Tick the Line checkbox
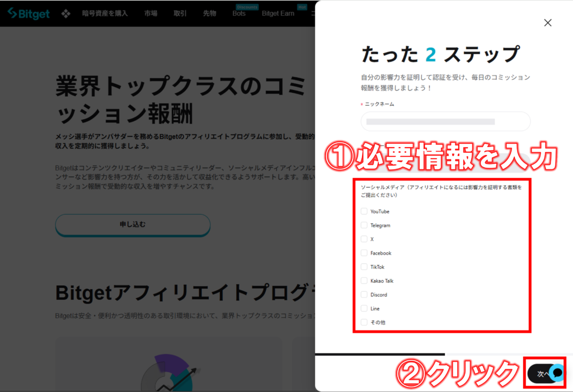The width and height of the screenshot is (573, 392). [x=364, y=308]
